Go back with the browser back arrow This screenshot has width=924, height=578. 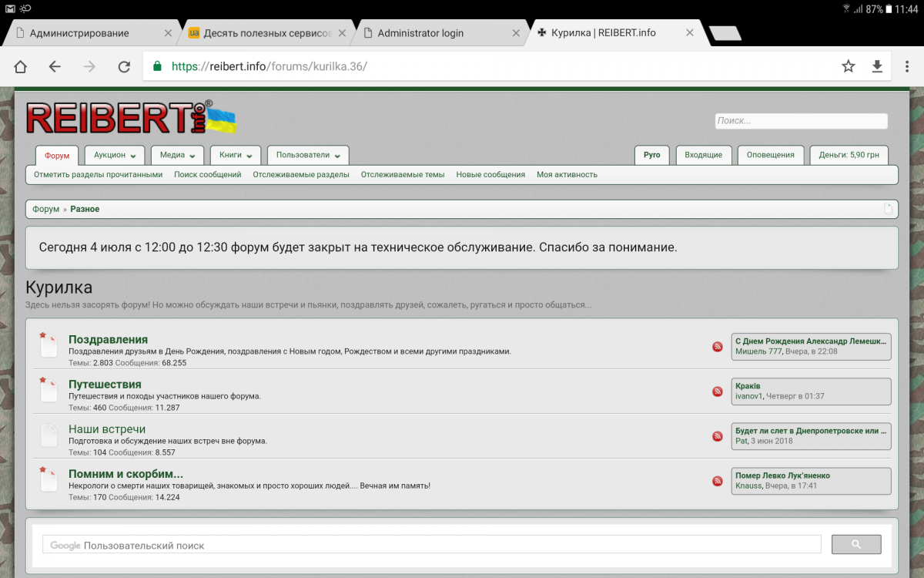[55, 67]
